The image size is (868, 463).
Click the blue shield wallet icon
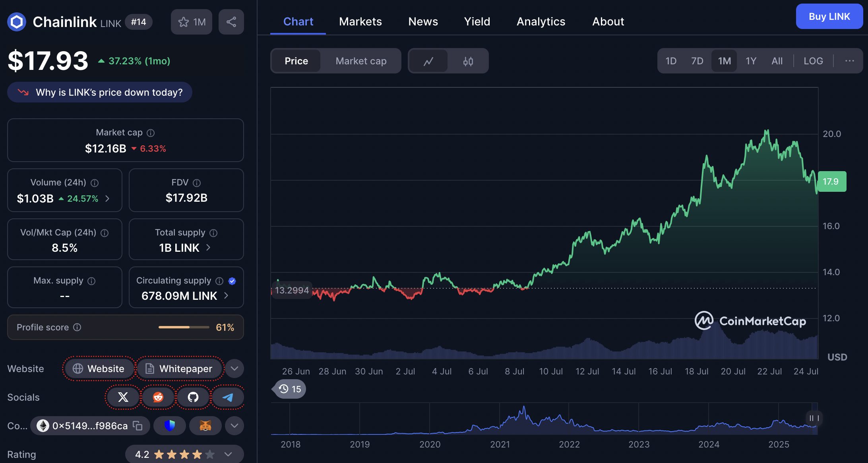point(170,426)
